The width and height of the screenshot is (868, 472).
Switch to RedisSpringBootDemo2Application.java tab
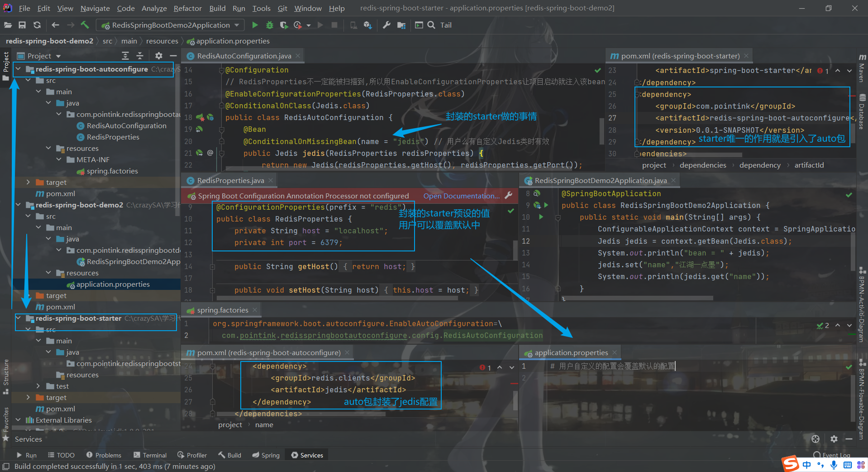point(601,180)
